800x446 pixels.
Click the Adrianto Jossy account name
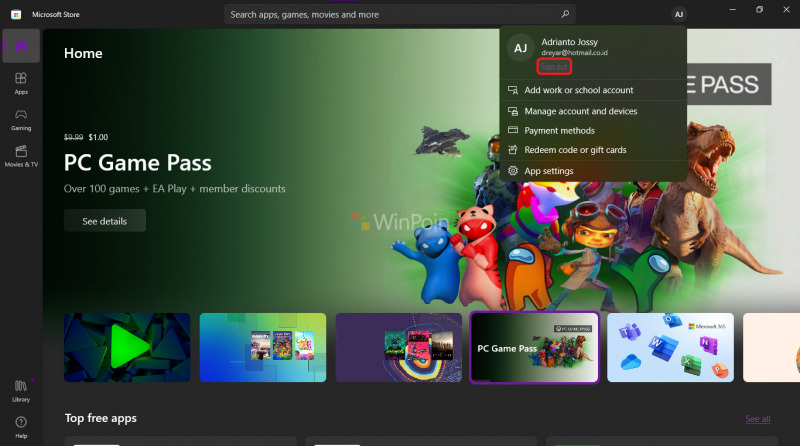[x=569, y=42]
